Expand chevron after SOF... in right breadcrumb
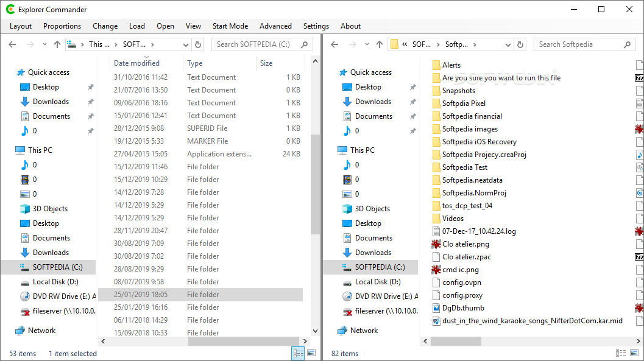 (438, 44)
